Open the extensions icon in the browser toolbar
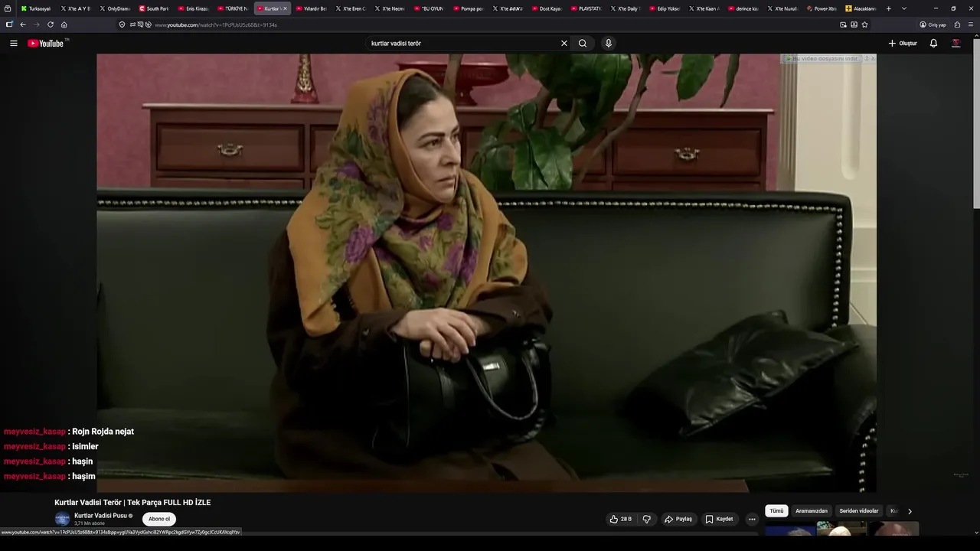The height and width of the screenshot is (551, 980). click(957, 24)
